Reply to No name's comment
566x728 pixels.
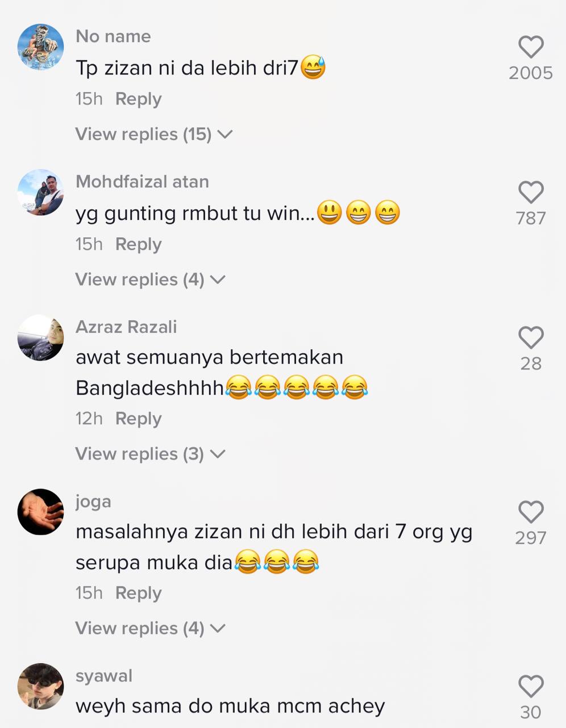[x=138, y=99]
